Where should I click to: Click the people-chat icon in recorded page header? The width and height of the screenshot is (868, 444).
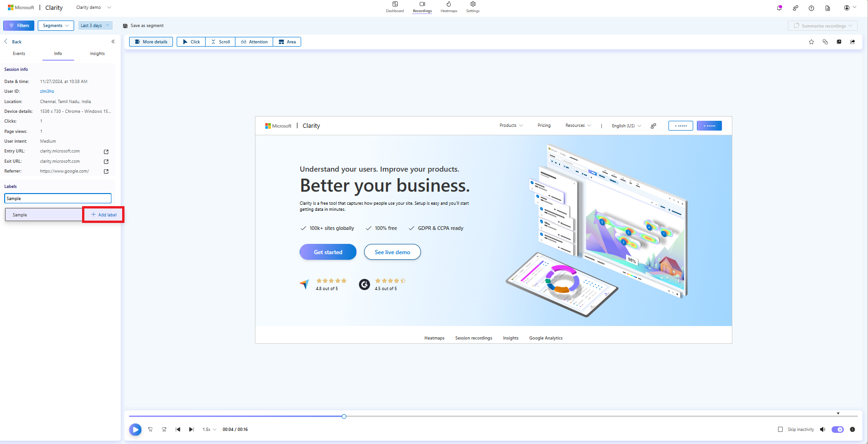pos(654,126)
